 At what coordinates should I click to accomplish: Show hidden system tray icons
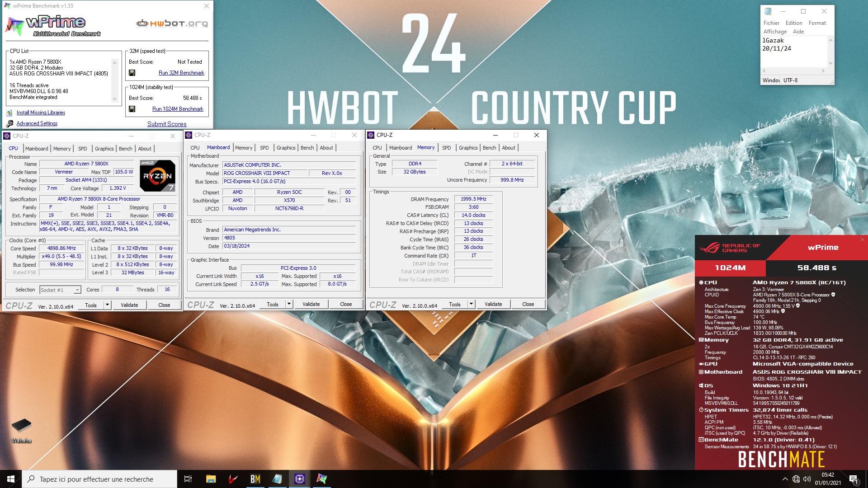pos(785,479)
